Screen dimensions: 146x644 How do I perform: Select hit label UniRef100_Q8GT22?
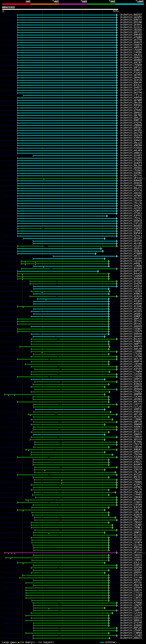point(131,32)
